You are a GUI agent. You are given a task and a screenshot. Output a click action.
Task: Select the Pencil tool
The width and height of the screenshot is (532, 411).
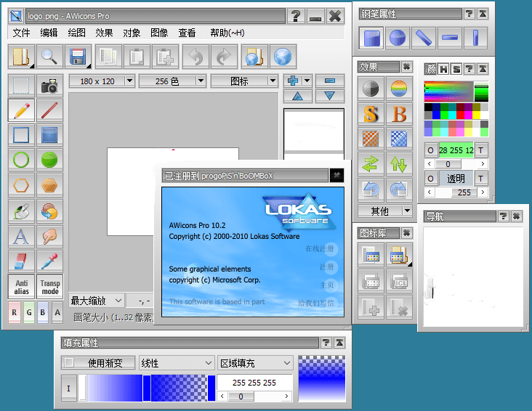pos(22,110)
